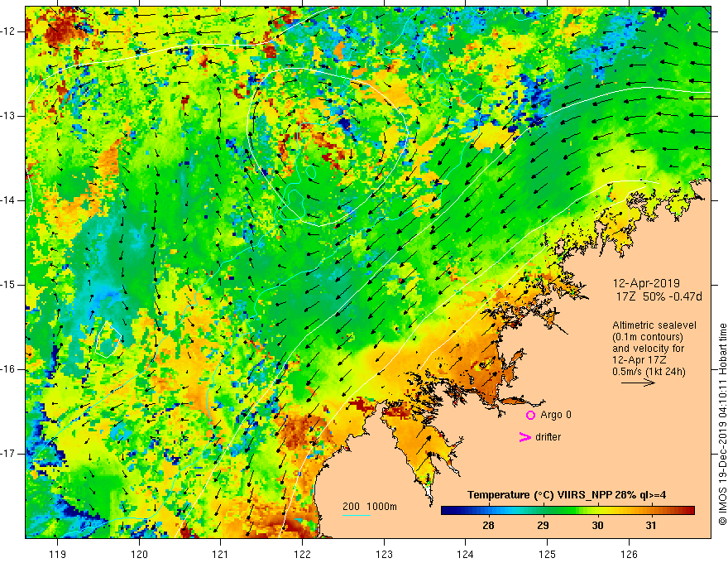This screenshot has height=563, width=728.
Task: Click the temperature color bar at 28
Action: [x=488, y=511]
